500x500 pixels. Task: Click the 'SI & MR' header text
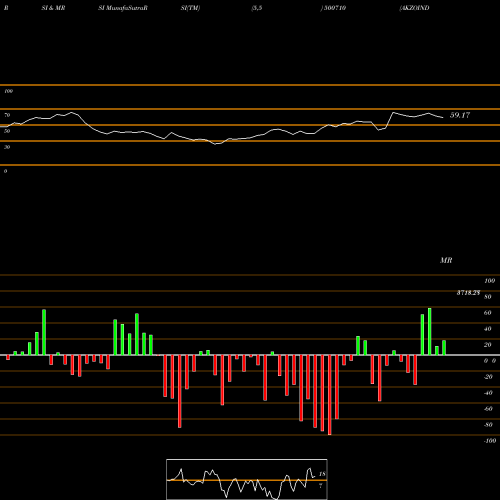(x=53, y=8)
